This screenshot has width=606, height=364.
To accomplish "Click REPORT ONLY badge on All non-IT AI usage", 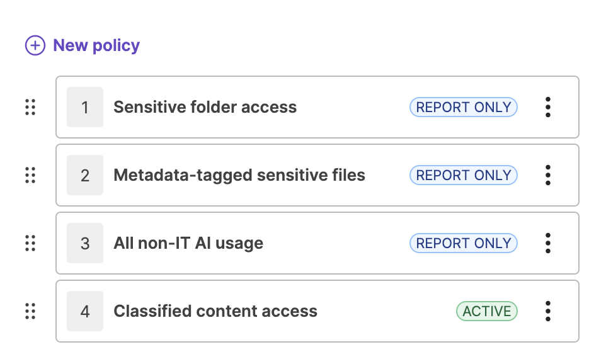I will click(x=463, y=243).
